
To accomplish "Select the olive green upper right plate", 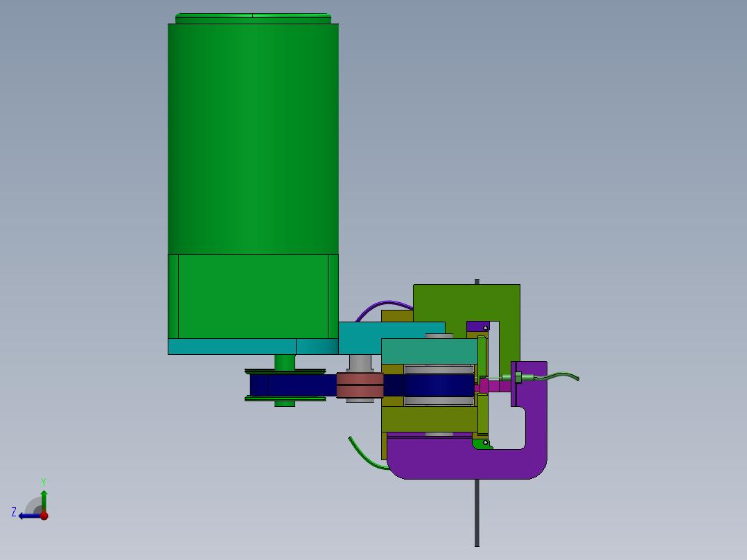I will tap(466, 301).
